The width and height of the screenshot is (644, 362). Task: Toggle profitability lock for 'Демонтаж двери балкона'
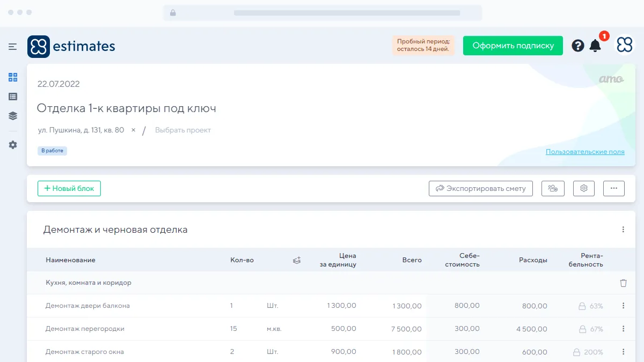[582, 306]
